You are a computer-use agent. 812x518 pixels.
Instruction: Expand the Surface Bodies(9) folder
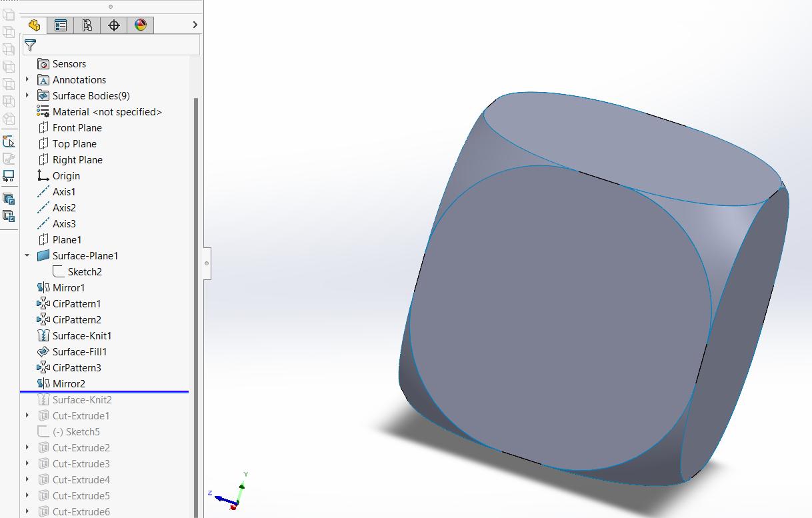[x=27, y=96]
